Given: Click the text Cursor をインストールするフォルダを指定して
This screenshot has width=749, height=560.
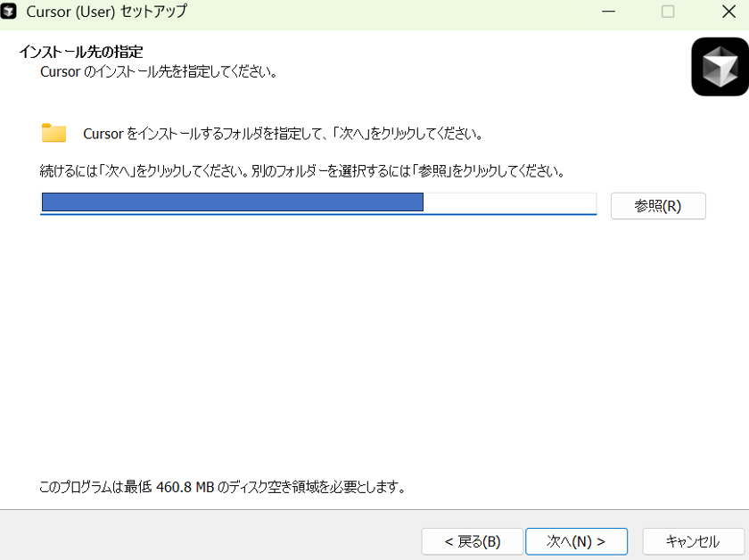Looking at the screenshot, I should click(x=283, y=133).
